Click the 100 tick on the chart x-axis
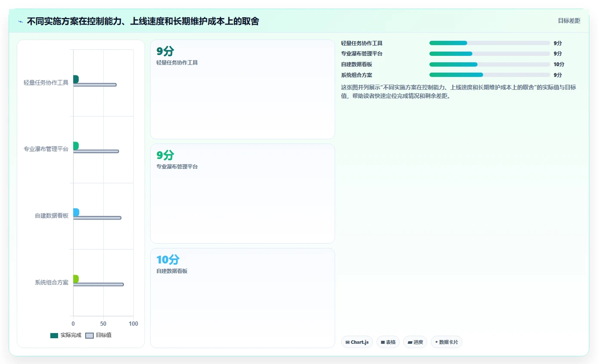The image size is (598, 364). [133, 324]
